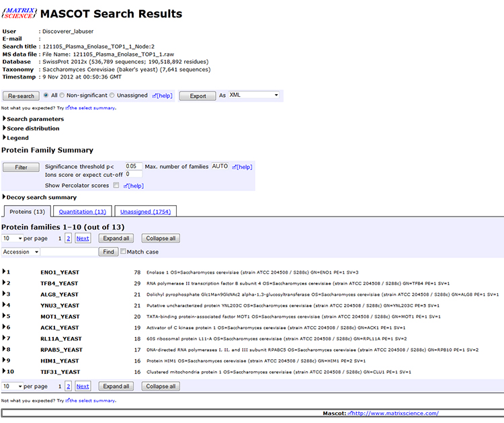Expand protein family 7 RL11A_YEAST
This screenshot has width=504, height=423.
(x=5, y=338)
